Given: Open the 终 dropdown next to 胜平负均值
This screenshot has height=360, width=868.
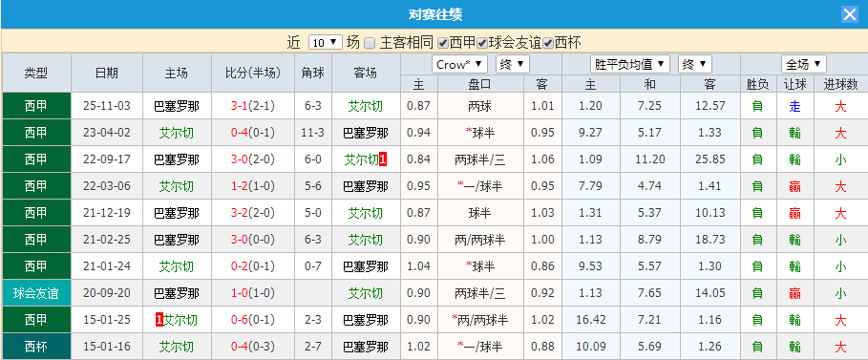Looking at the screenshot, I should tap(695, 64).
